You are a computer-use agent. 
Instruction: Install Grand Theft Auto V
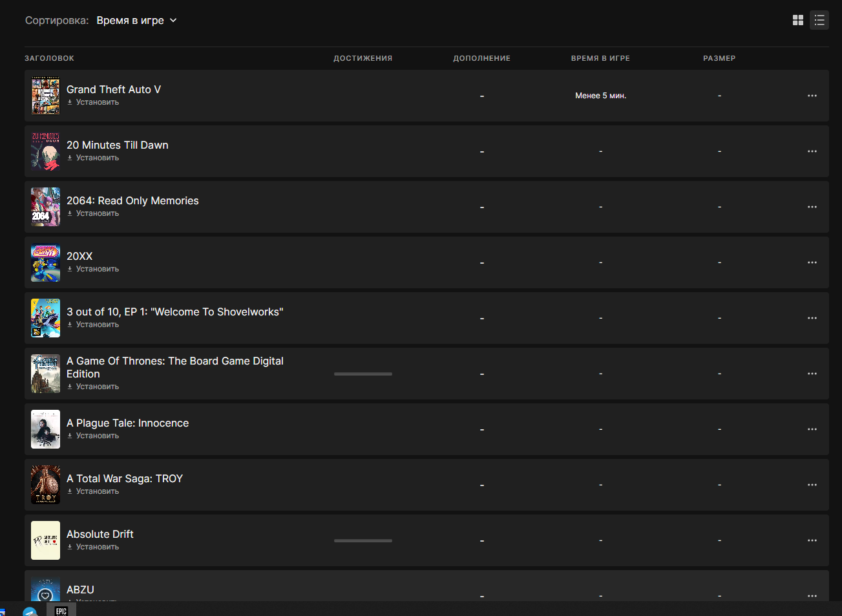point(93,102)
